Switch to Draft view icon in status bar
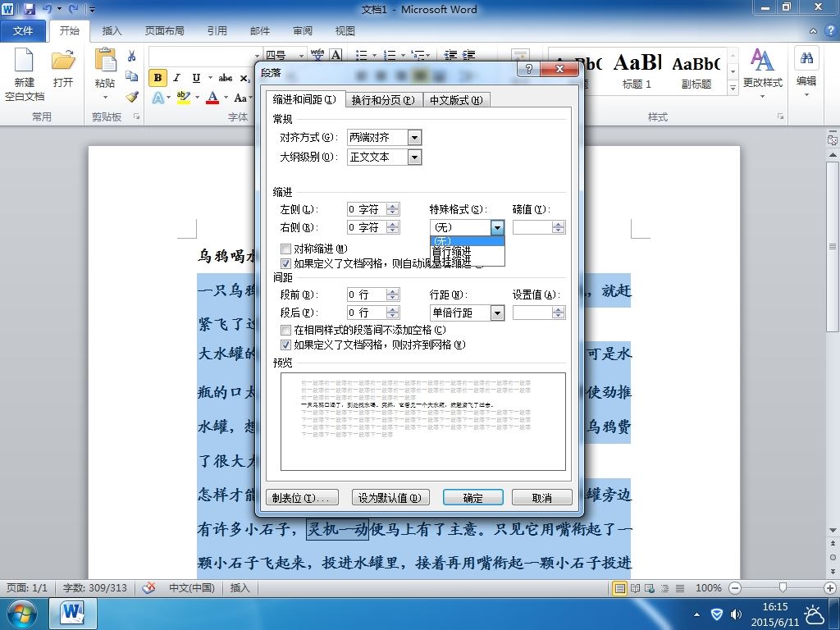Image resolution: width=840 pixels, height=630 pixels. [x=680, y=588]
